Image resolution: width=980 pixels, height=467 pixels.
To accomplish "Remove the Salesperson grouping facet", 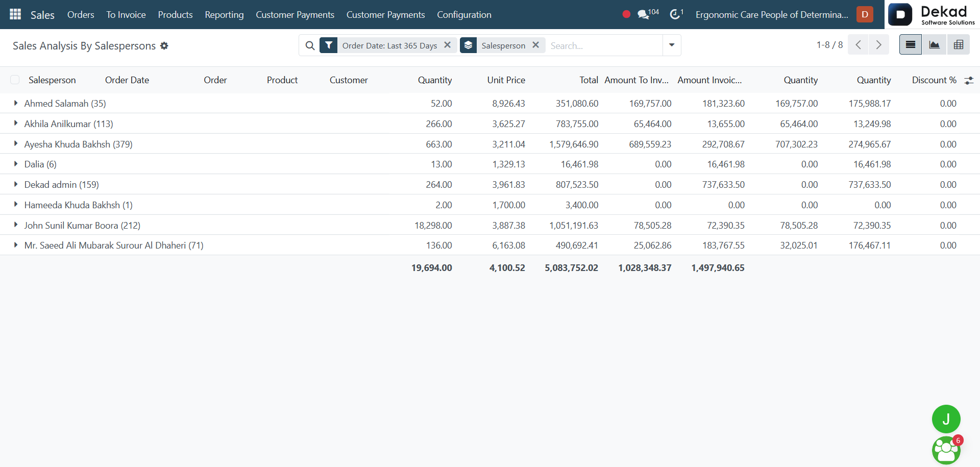I will click(x=535, y=45).
